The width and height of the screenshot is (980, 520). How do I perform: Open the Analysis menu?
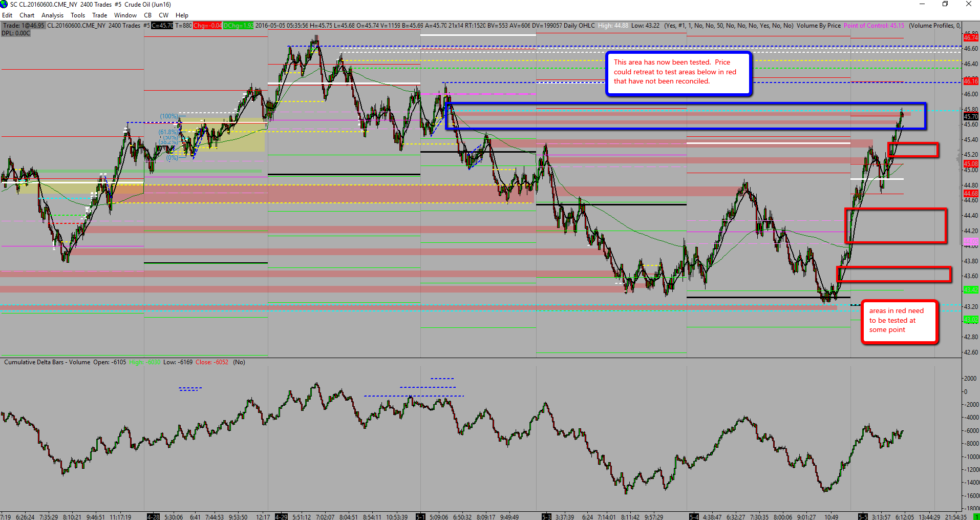pyautogui.click(x=52, y=15)
